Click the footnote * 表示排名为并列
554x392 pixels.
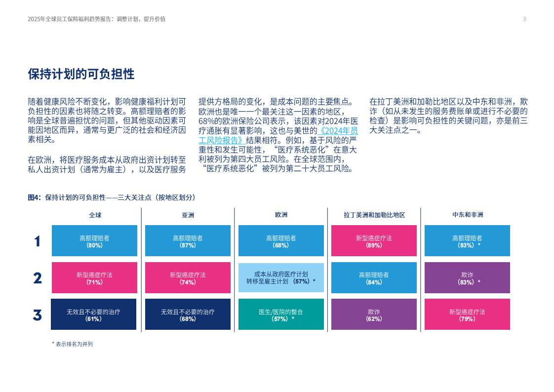73,344
